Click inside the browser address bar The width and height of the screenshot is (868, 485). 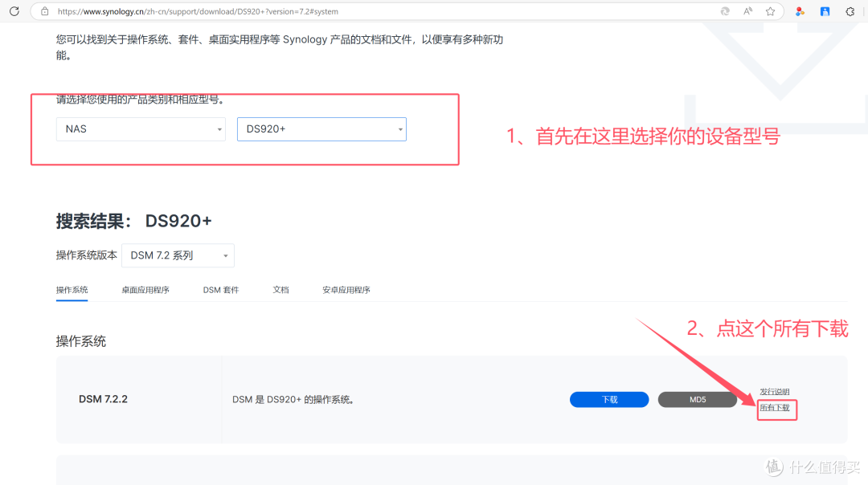tap(321, 11)
